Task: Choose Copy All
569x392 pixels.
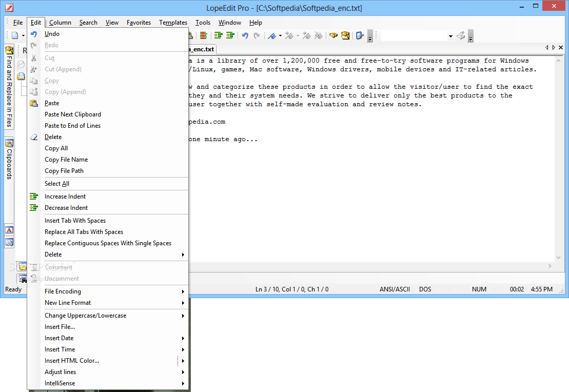Action: click(108, 148)
